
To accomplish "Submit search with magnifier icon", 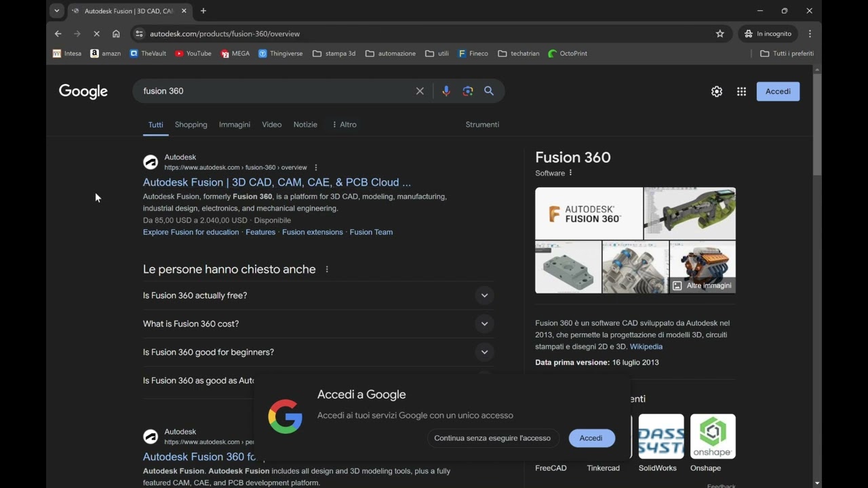I will pos(489,91).
